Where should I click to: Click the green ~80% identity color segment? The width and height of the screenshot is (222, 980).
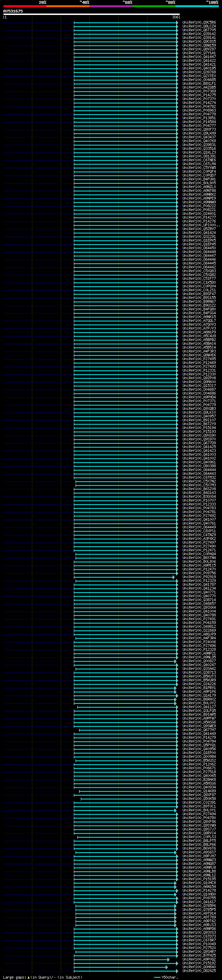click(154, 6)
